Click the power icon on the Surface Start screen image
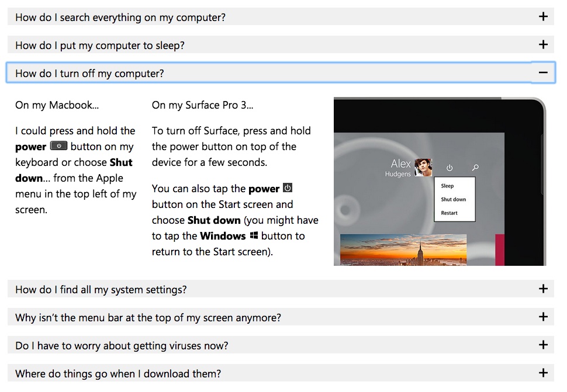The image size is (567, 392). (450, 168)
